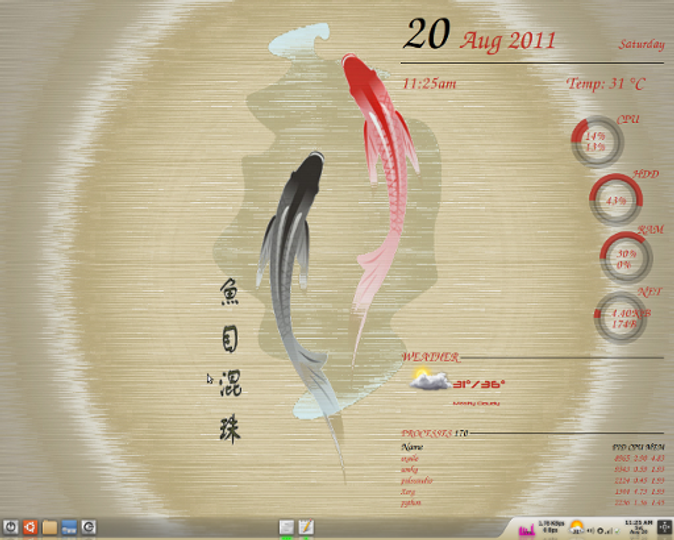Viewport: 674px width, 540px height.
Task: Open the gray document icon in center dock
Action: tap(287, 527)
